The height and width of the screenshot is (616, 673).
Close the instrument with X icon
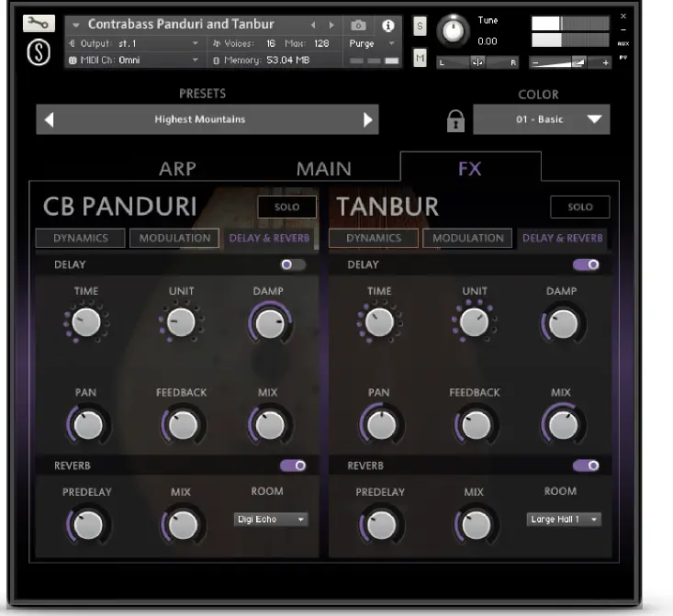pyautogui.click(x=623, y=17)
